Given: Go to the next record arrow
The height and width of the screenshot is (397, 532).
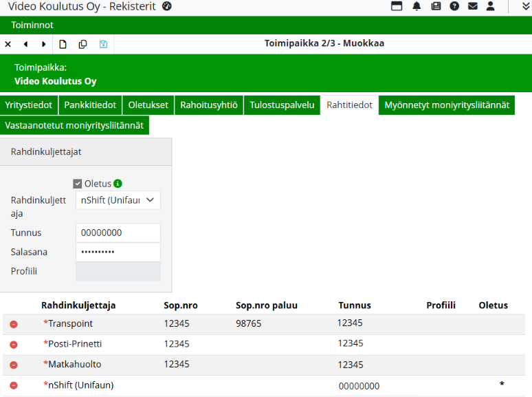Looking at the screenshot, I should coord(44,44).
